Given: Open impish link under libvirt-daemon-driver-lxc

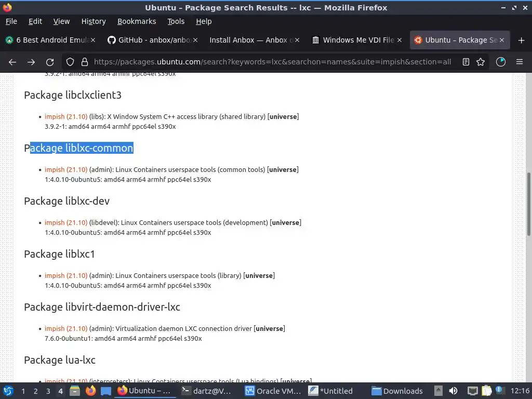Looking at the screenshot, I should (66, 328).
